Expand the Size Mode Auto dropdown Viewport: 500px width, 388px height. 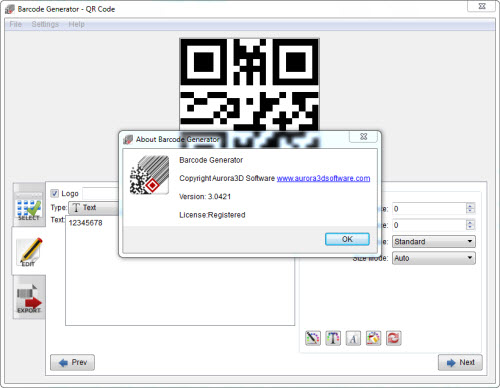pyautogui.click(x=434, y=258)
